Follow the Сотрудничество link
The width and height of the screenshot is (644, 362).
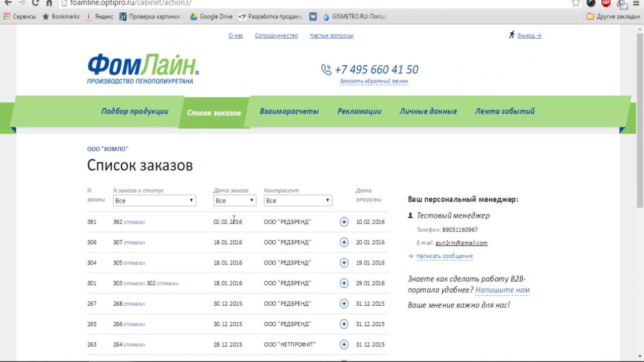tap(276, 36)
